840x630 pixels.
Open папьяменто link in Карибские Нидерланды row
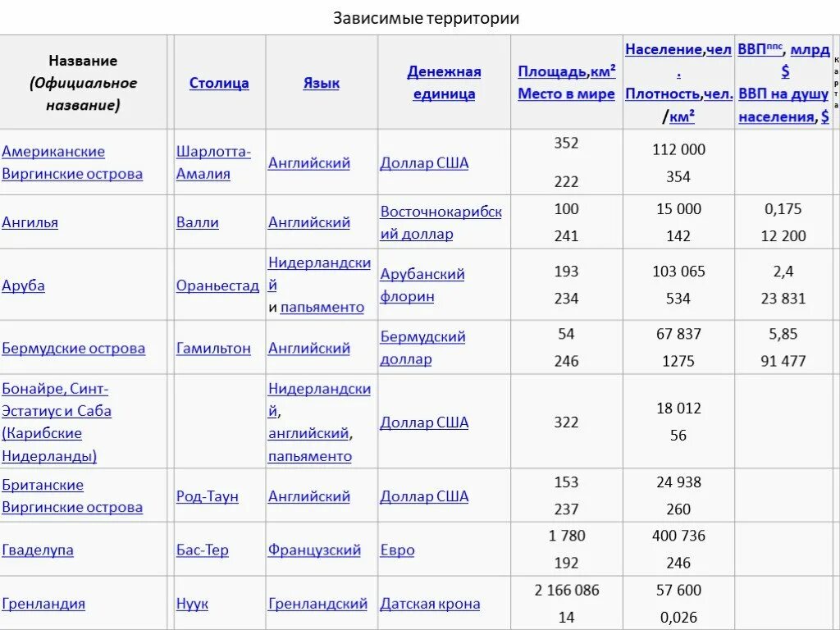click(x=309, y=456)
